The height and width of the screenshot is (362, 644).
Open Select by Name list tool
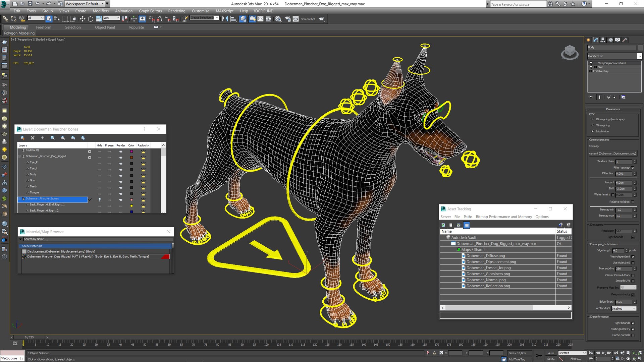[x=57, y=19]
